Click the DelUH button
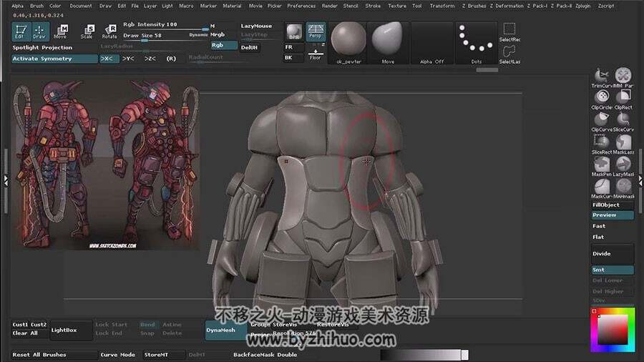 click(249, 48)
